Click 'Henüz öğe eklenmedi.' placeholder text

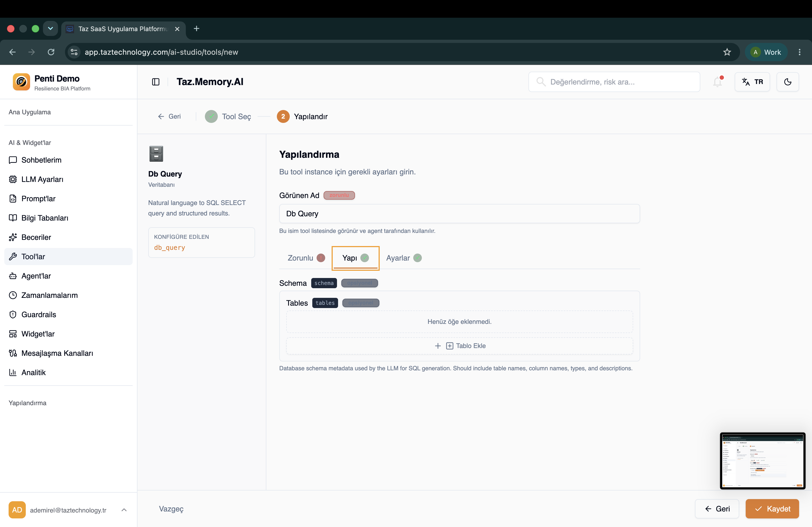pyautogui.click(x=459, y=322)
